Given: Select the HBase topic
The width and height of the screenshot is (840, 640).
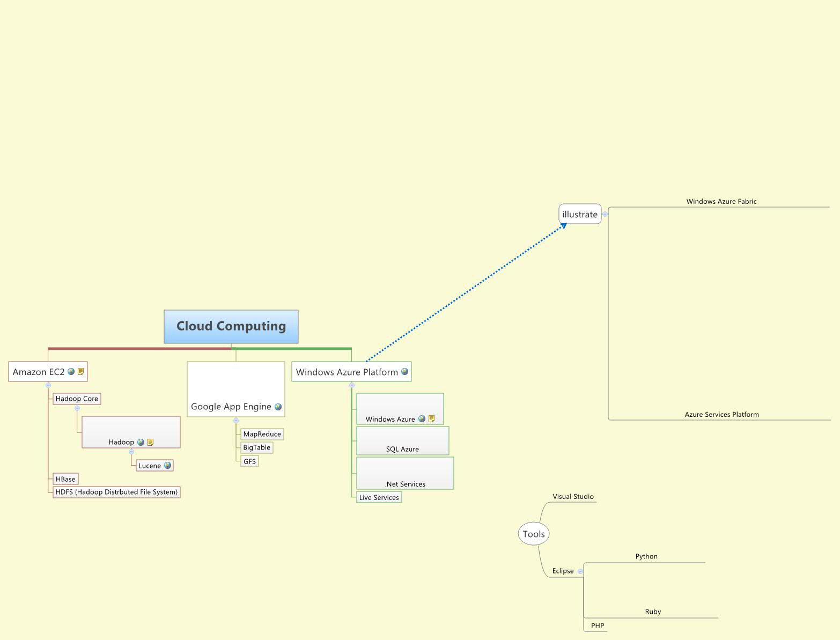Looking at the screenshot, I should point(65,479).
